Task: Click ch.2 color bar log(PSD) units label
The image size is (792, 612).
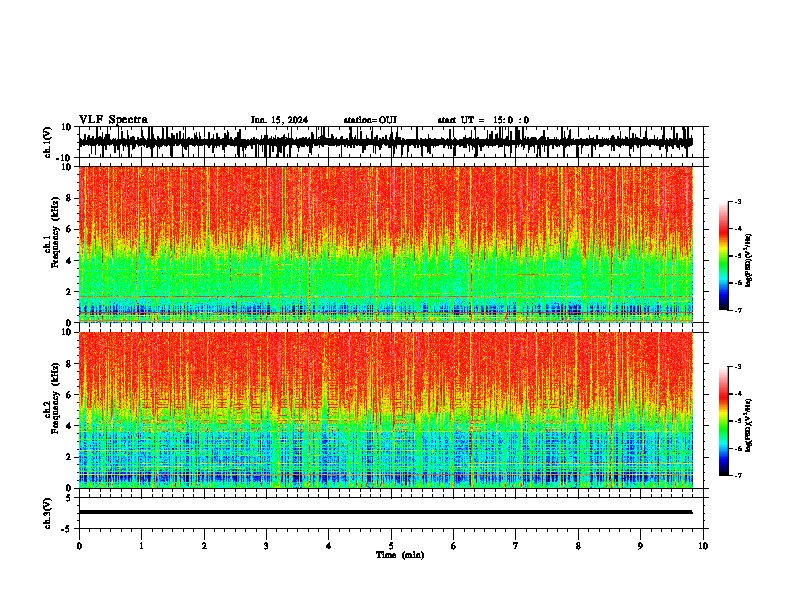Action: [749, 426]
